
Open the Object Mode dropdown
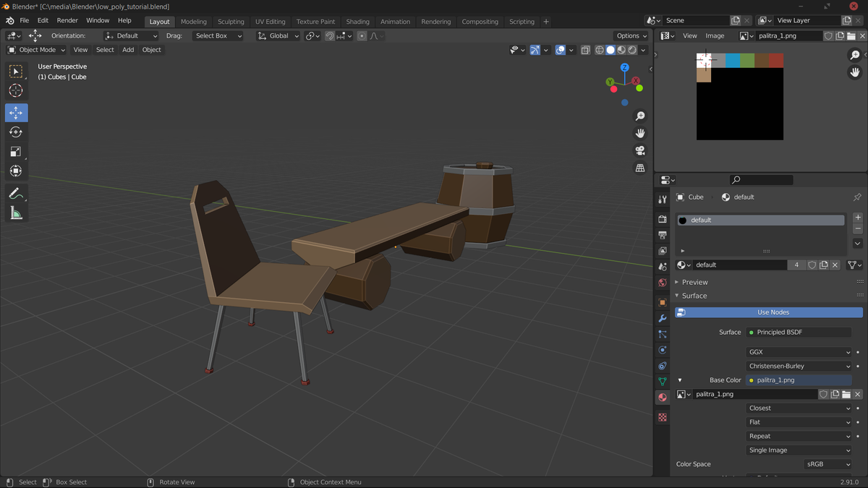click(36, 50)
